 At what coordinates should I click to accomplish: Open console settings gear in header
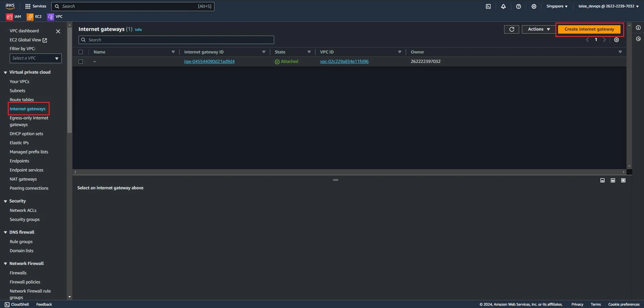coord(534,6)
